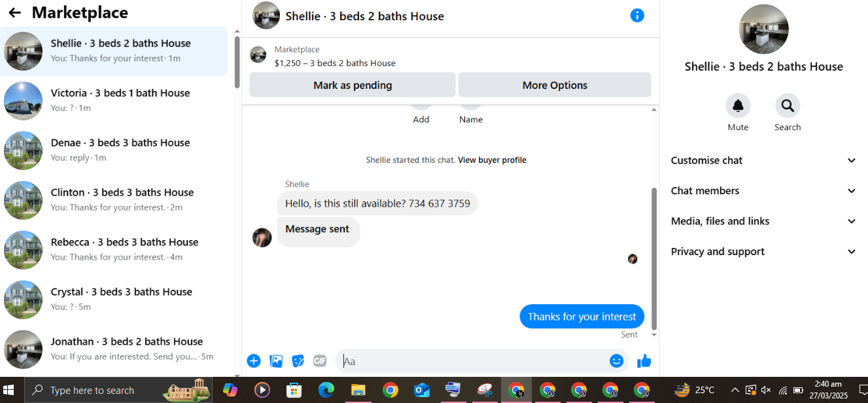Expand the Customise chat section
This screenshot has height=403, width=868.
pos(763,160)
